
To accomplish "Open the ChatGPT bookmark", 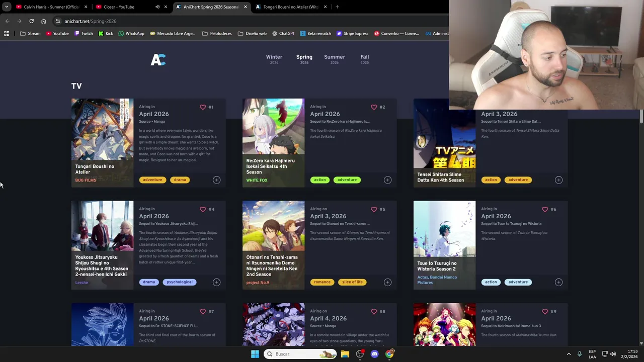I will [284, 34].
